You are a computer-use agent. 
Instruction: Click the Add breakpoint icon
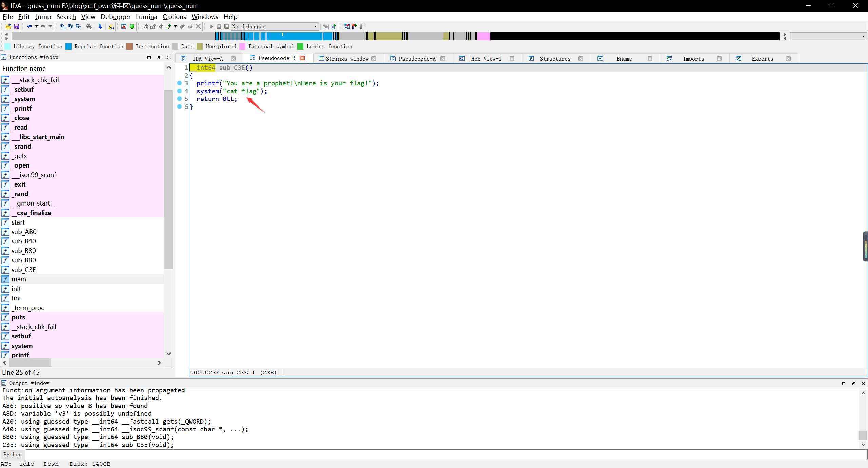[x=354, y=26]
